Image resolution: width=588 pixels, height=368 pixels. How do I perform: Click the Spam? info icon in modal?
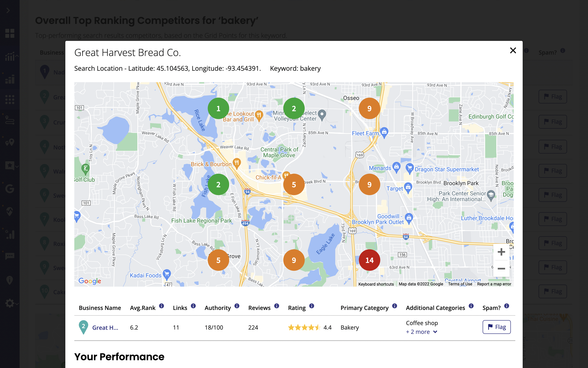pyautogui.click(x=507, y=306)
